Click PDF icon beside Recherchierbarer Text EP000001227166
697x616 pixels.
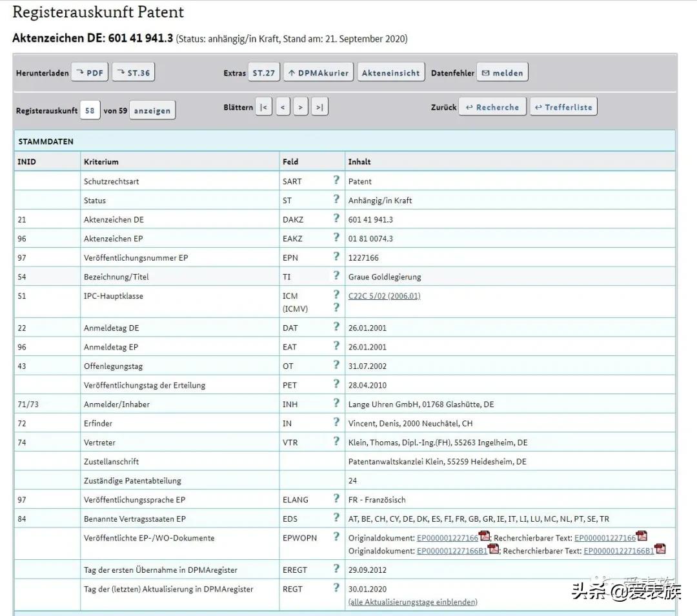642,536
